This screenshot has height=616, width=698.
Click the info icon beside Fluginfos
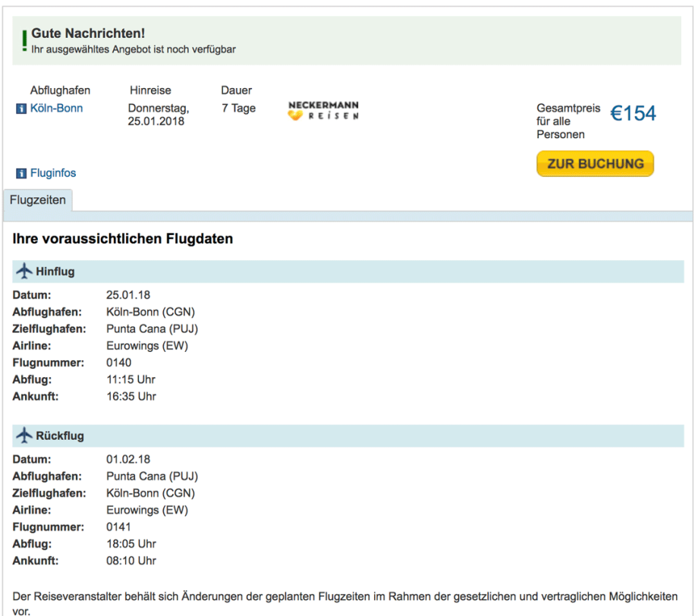click(x=21, y=173)
